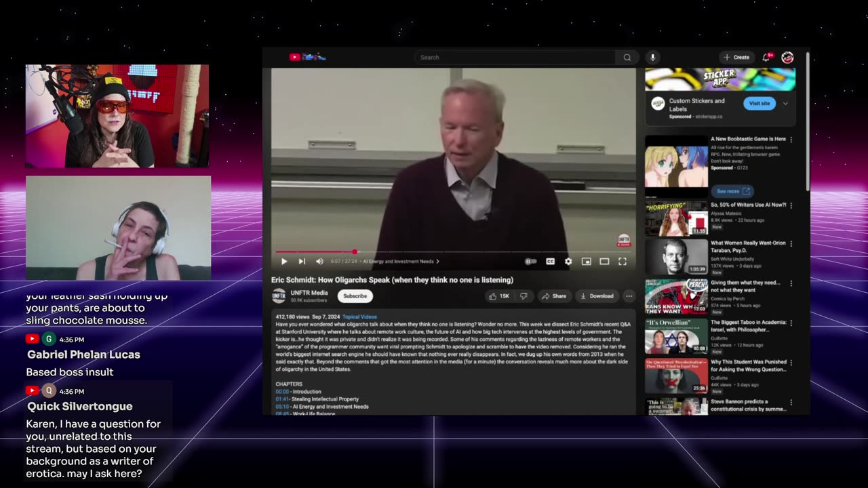Go to YouTube home via logo
Viewport: 868px width, 488px height.
pos(307,58)
